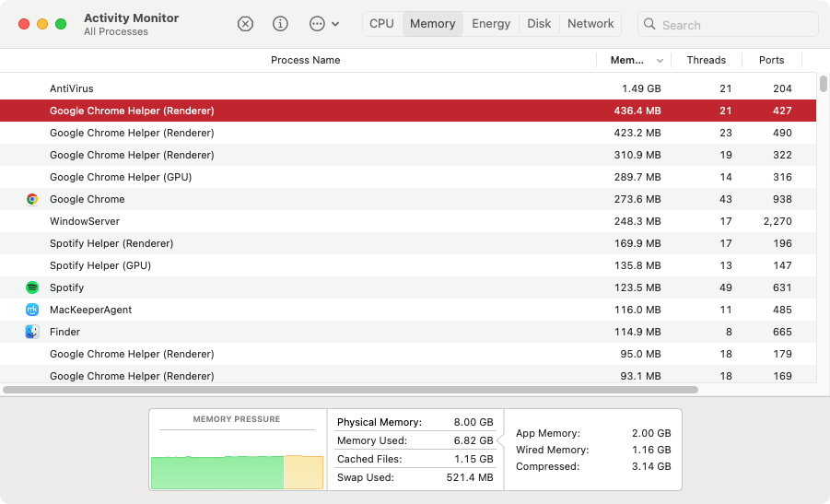Toggle Memory column sort direction chevron

pyautogui.click(x=660, y=61)
